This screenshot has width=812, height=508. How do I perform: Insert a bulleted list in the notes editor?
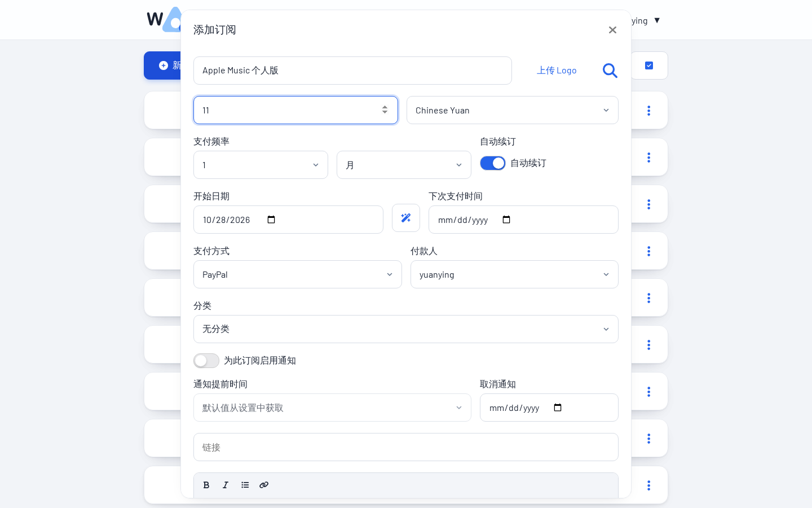coord(245,485)
